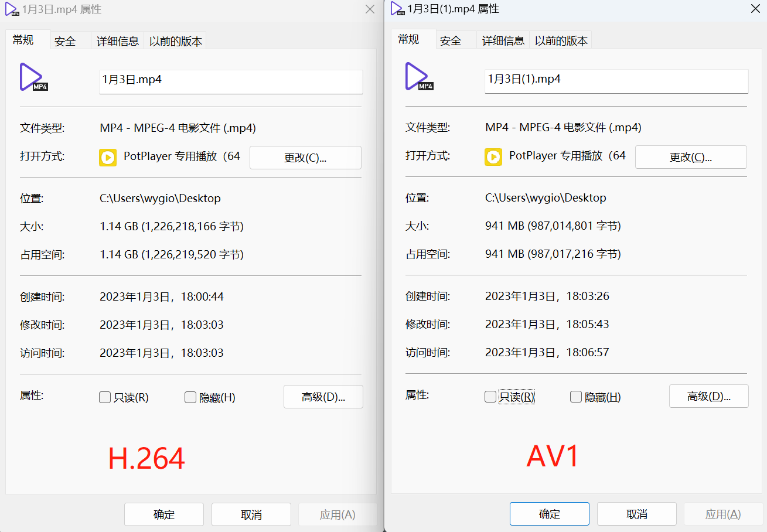Click 确定 in the 1月3日(1).mp4 properties window

(x=550, y=514)
